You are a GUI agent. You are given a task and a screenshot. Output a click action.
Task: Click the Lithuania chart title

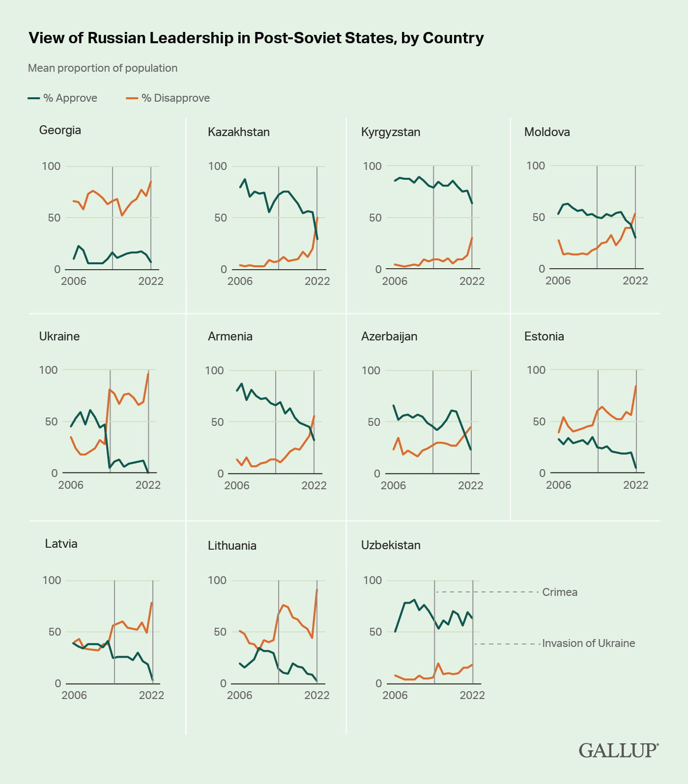[232, 546]
